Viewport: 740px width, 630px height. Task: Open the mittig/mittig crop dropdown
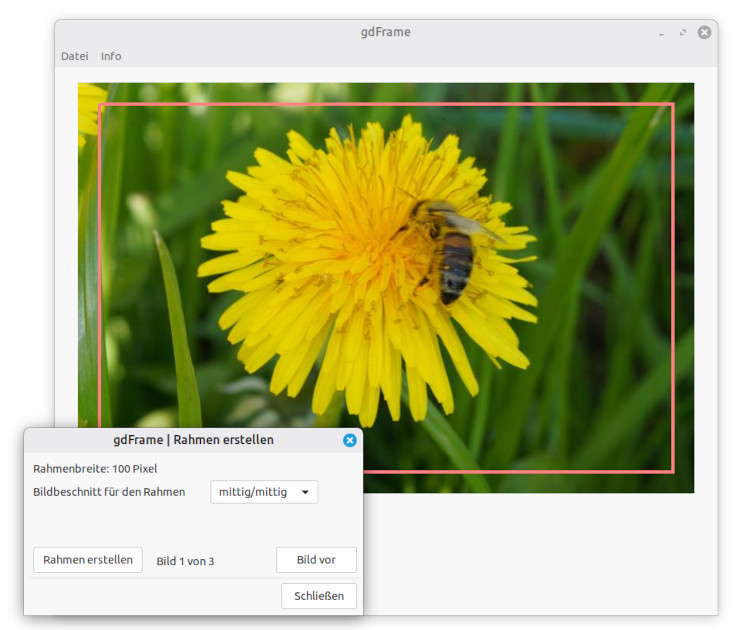(x=264, y=492)
